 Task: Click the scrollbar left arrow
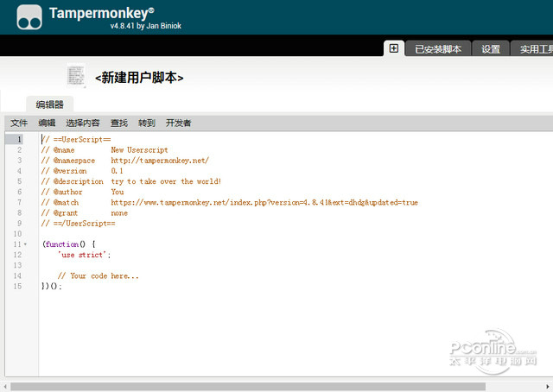click(x=5, y=387)
